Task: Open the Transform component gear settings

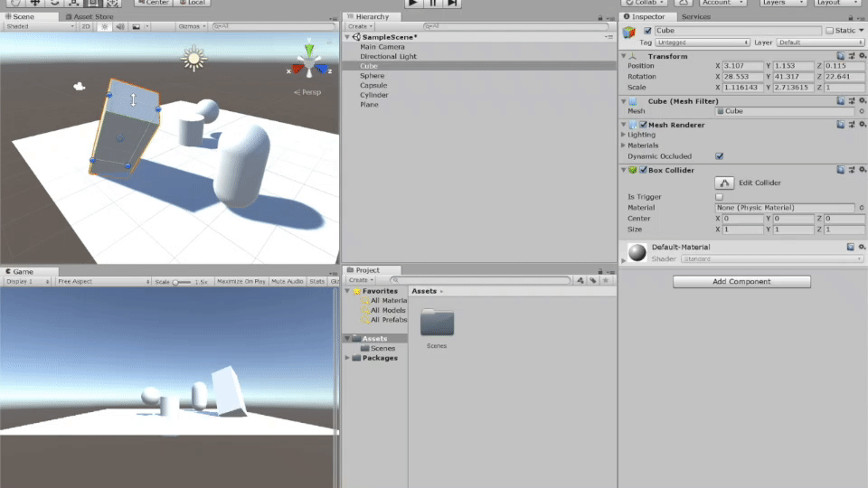Action: pyautogui.click(x=861, y=56)
